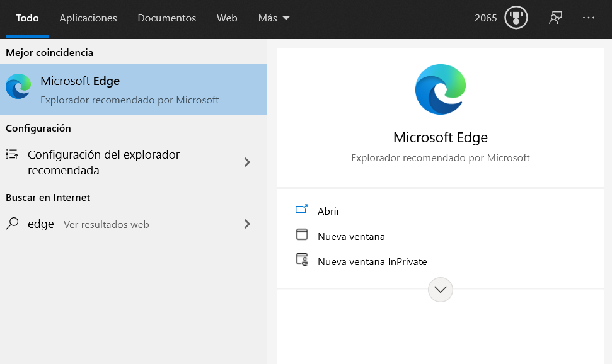Expand the edge web results chevron

pyautogui.click(x=247, y=224)
